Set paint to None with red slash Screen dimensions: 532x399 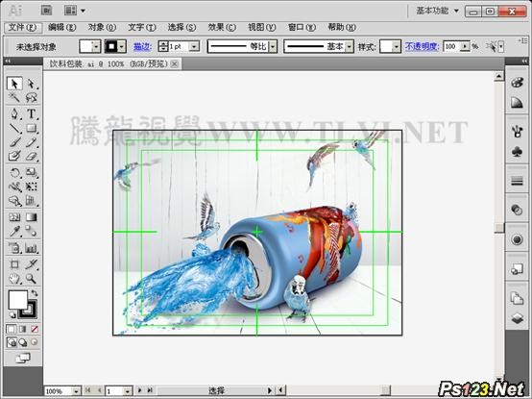tap(35, 329)
